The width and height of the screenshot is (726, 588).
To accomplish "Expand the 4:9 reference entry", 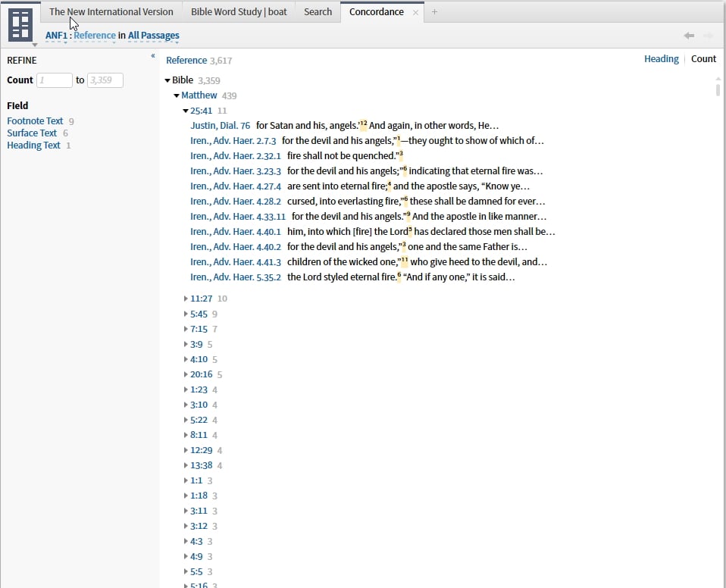I will click(x=186, y=556).
